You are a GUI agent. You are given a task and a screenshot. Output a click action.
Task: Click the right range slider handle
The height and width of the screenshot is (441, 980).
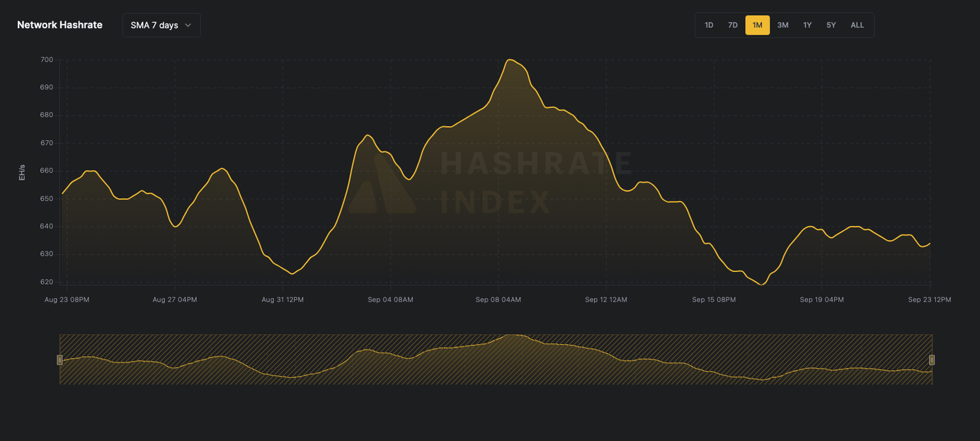tap(932, 360)
